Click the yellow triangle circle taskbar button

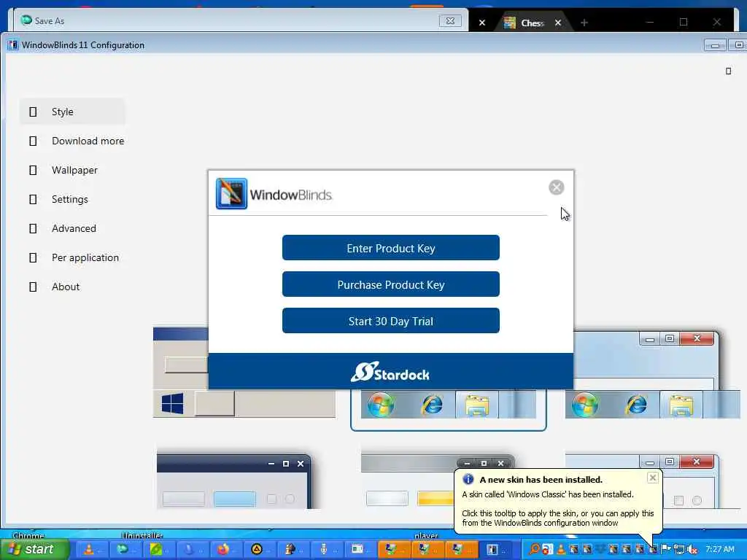(x=260, y=550)
